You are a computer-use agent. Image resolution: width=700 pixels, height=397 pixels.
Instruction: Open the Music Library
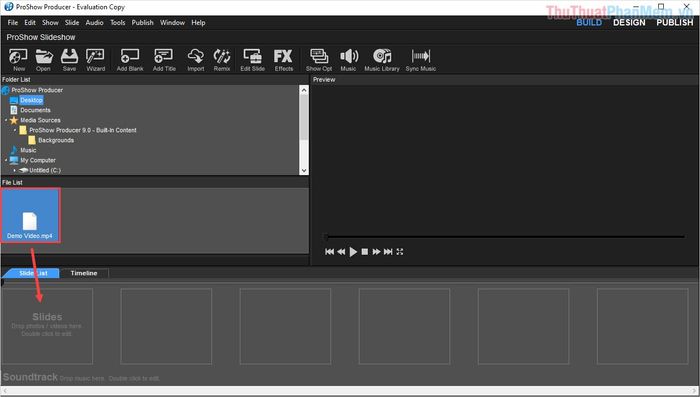coord(382,60)
